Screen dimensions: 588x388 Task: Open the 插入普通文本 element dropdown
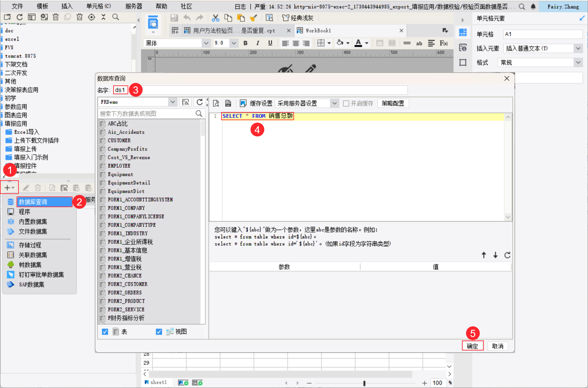(578, 48)
